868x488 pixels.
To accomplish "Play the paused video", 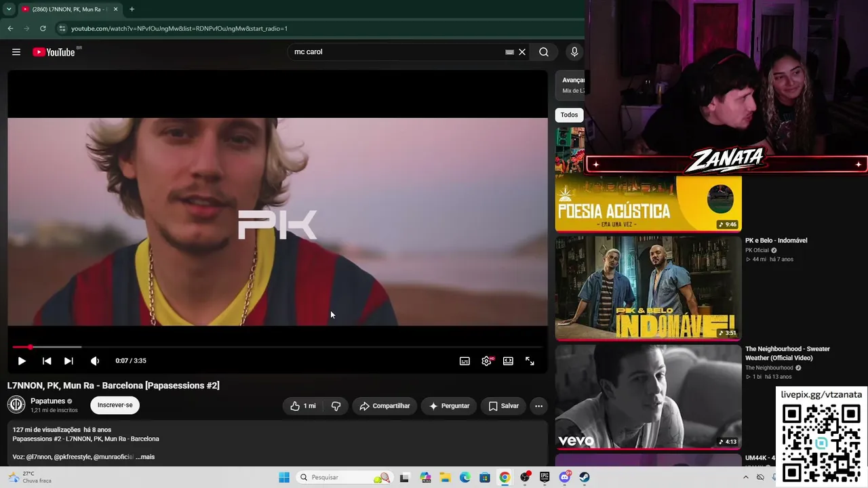I will pyautogui.click(x=22, y=361).
